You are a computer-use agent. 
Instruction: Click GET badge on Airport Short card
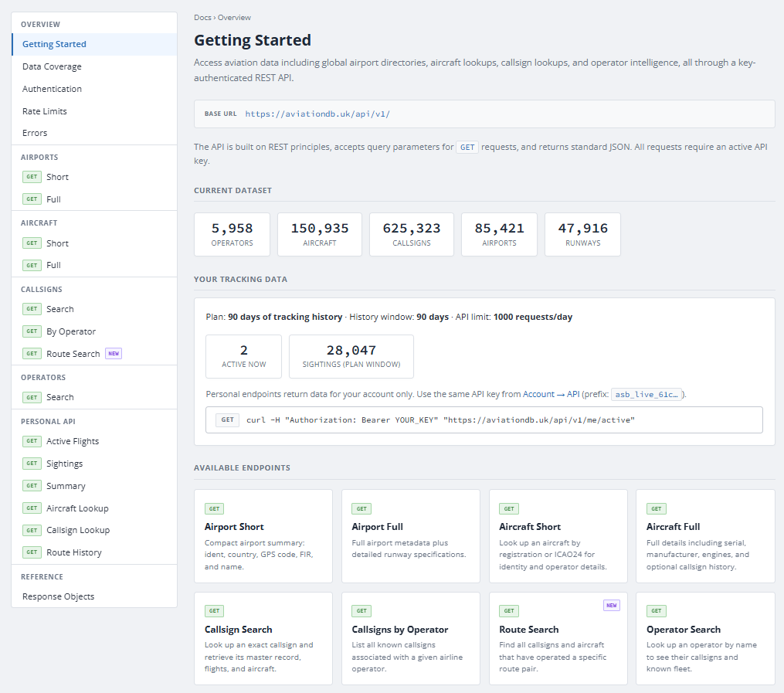(214, 508)
